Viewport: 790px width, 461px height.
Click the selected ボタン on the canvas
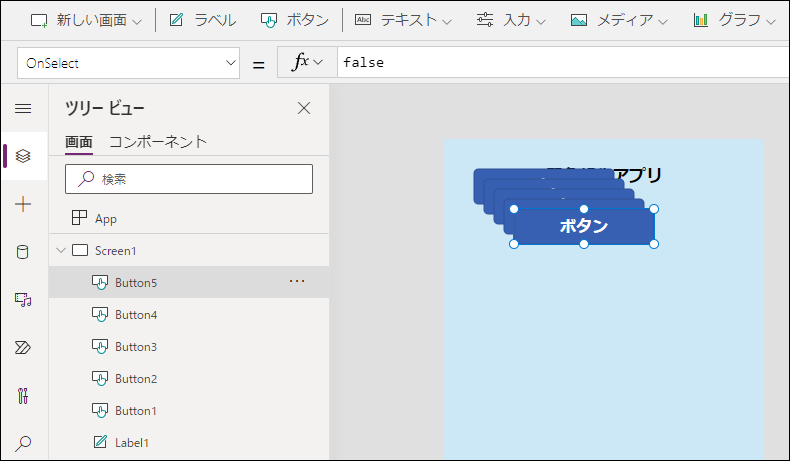coord(584,226)
